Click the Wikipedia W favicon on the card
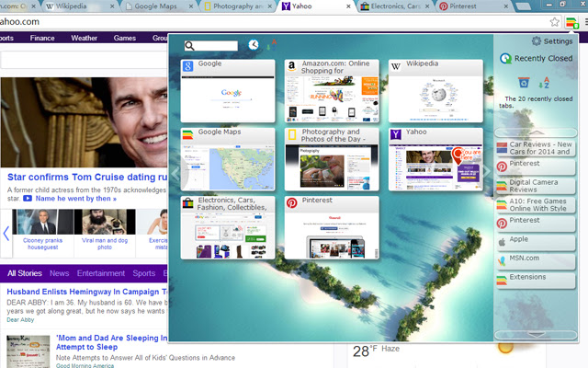 (396, 66)
